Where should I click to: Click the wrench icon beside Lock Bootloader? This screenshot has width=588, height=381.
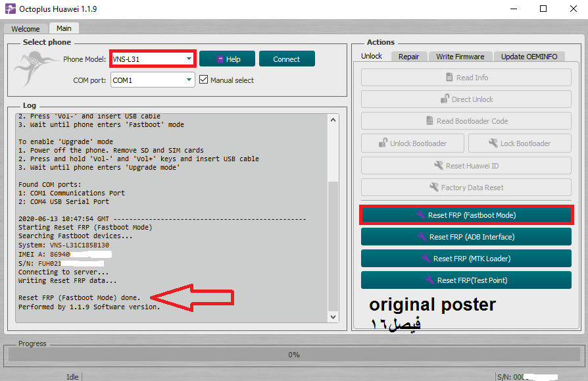[x=493, y=143]
